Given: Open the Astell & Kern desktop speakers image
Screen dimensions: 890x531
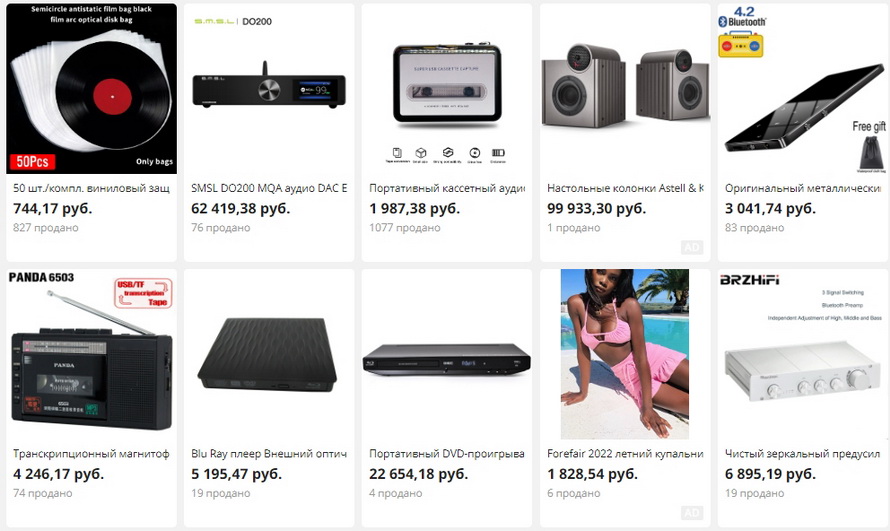Looking at the screenshot, I should coord(625,88).
